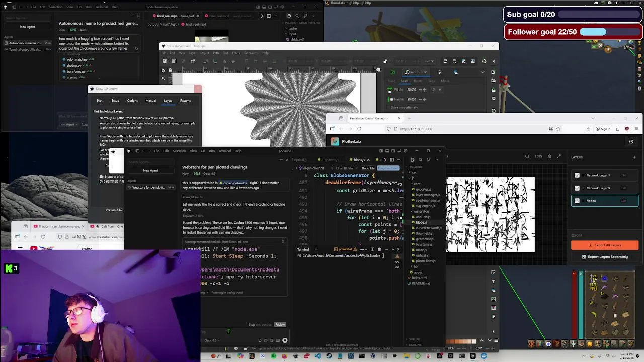Screen dimensions: 644x362
Task: Add a new terminal with plus icon
Action: (362, 249)
